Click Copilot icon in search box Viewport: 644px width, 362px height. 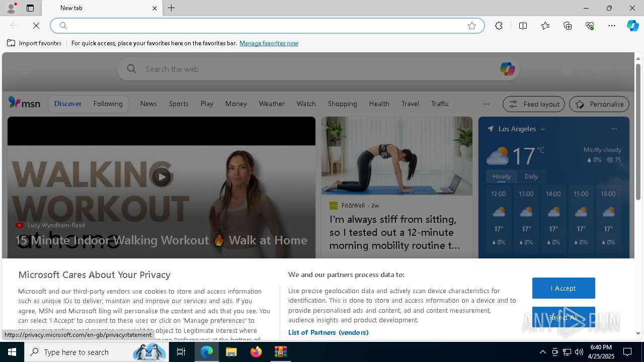click(507, 69)
